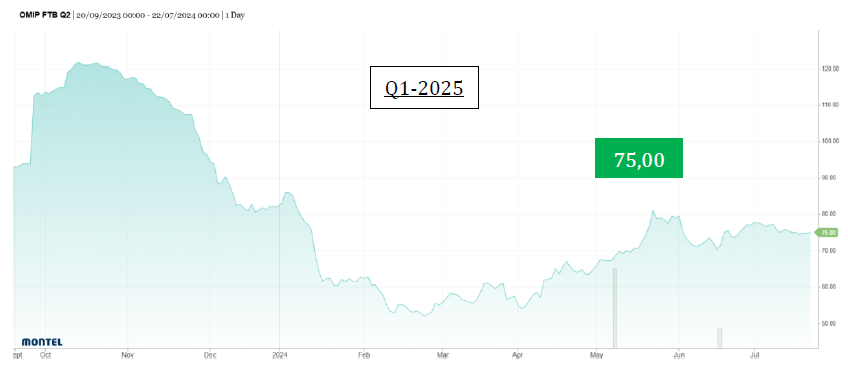
Task: Select the Jun label on time axis
Action: coord(679,356)
